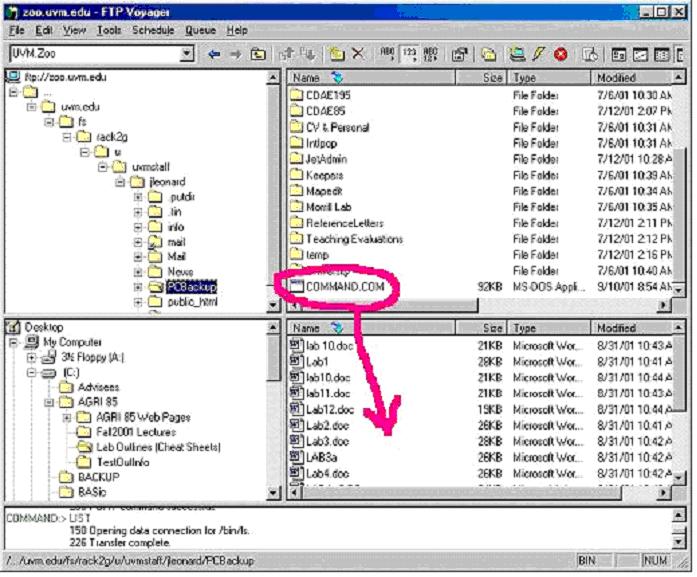Click the Forward arrow in toolbar
697x577 pixels.
(235, 54)
